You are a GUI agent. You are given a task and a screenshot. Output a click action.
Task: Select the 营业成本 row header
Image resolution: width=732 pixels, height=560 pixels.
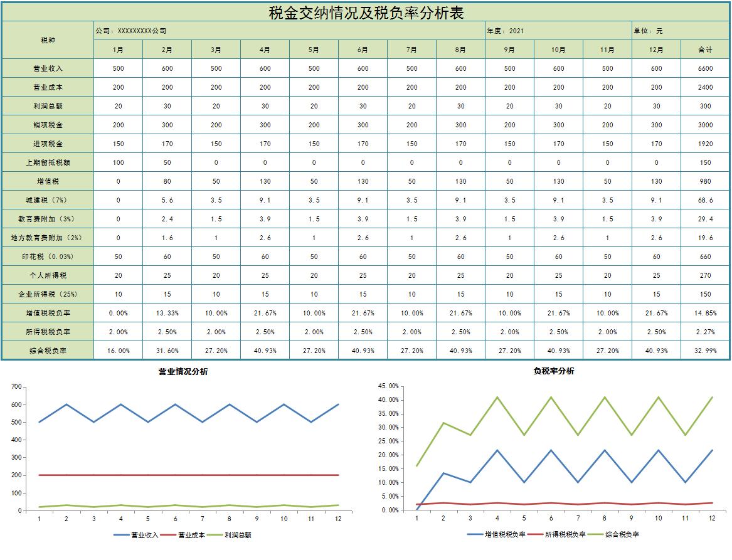[x=47, y=87]
